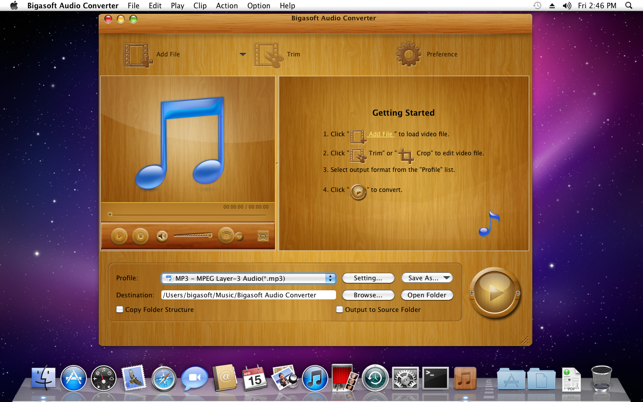
Task: Click the Open Folder button
Action: point(427,295)
